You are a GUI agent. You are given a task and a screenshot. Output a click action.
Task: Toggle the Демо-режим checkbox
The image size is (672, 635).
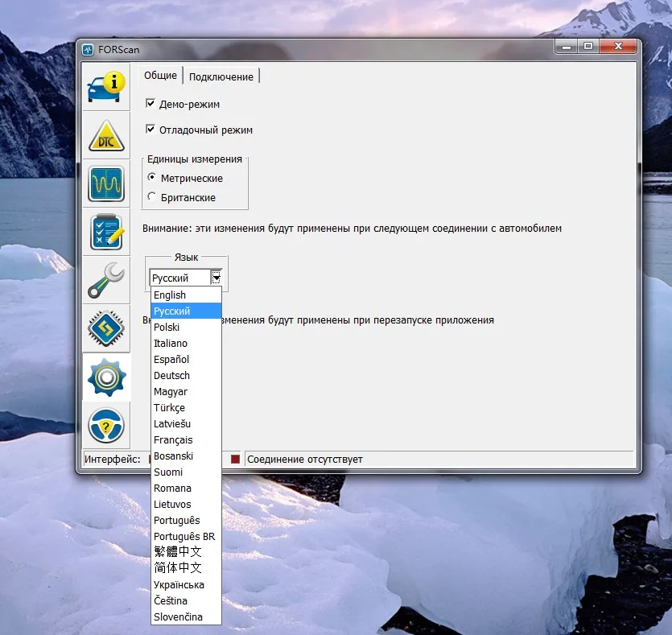[150, 103]
